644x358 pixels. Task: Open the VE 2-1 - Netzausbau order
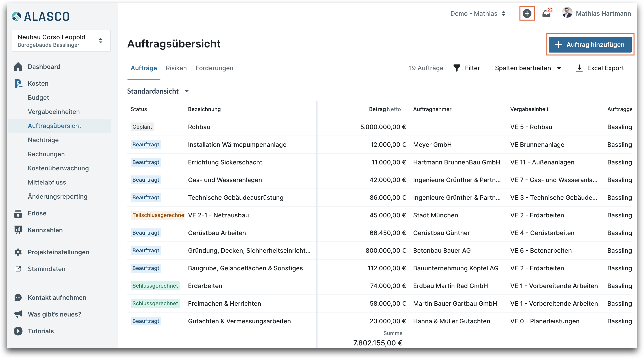tap(218, 215)
